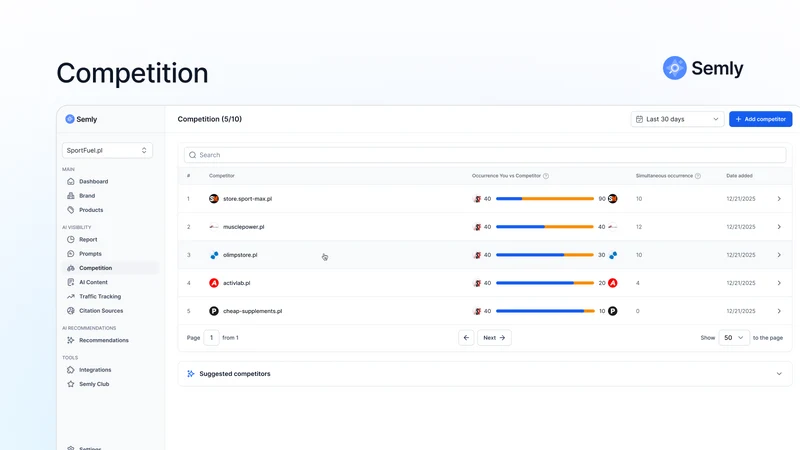Open details chevron for cheap-supplements.pl row
The width and height of the screenshot is (800, 450).
coord(779,311)
